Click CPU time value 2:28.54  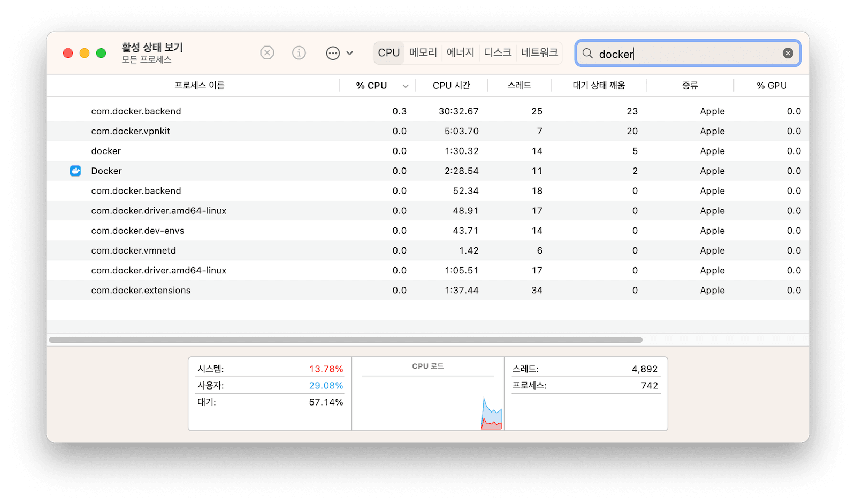tap(462, 171)
